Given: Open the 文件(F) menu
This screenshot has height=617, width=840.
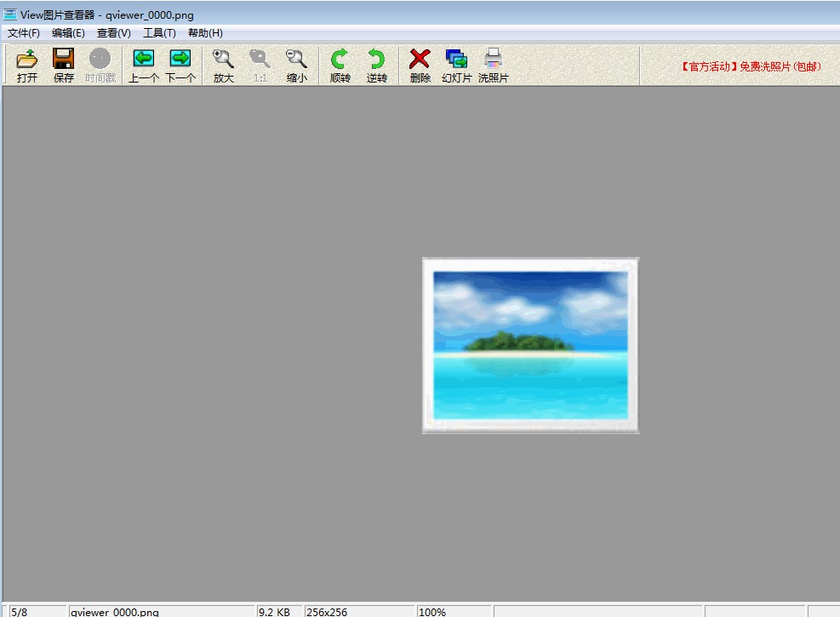Looking at the screenshot, I should (x=23, y=32).
